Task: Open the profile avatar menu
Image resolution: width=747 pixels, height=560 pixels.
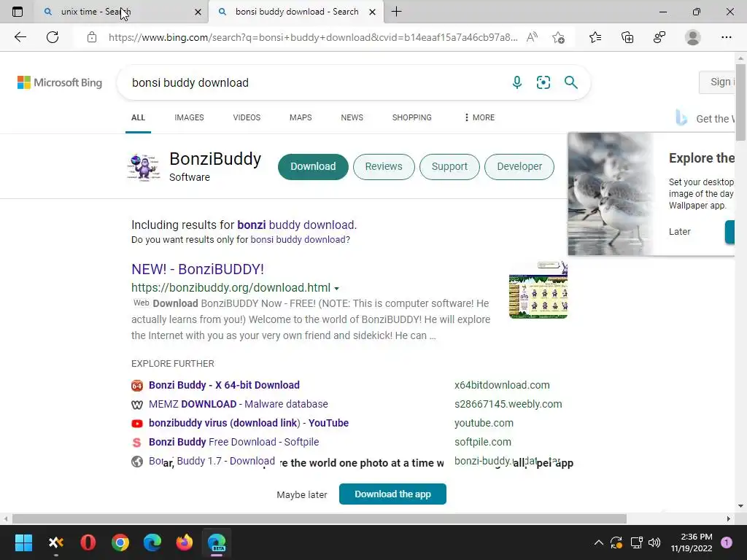Action: tap(693, 37)
